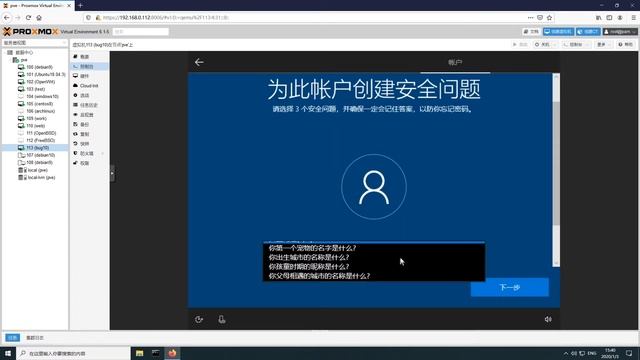Open the Options (选项) side menu item
The image size is (640, 360).
point(84,95)
